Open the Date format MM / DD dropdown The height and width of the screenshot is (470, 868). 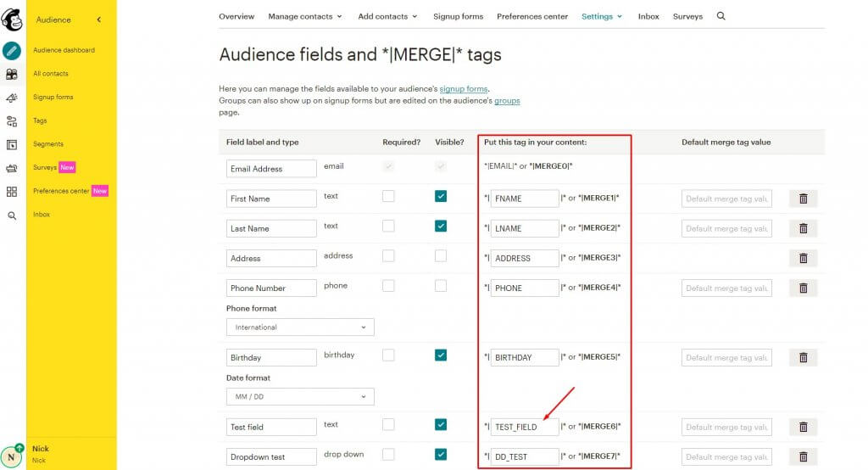(x=300, y=396)
